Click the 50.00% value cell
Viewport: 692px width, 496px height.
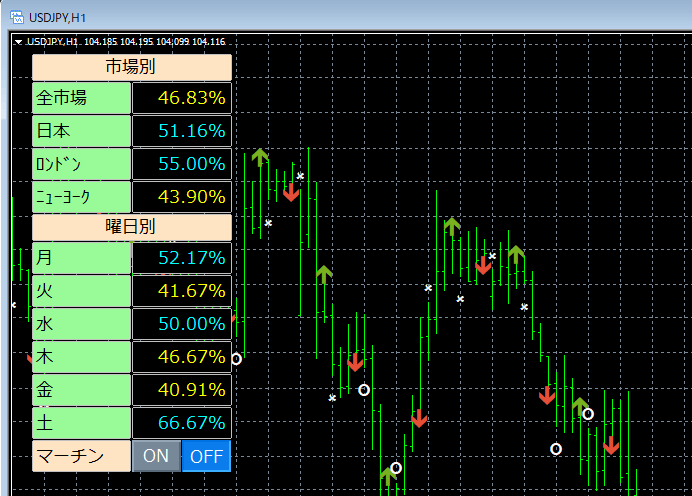(x=182, y=324)
